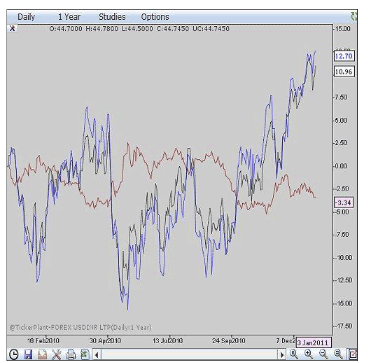This screenshot has width=381, height=363.
Task: Click the 13 Jul 2010 axis date
Action: click(x=168, y=341)
